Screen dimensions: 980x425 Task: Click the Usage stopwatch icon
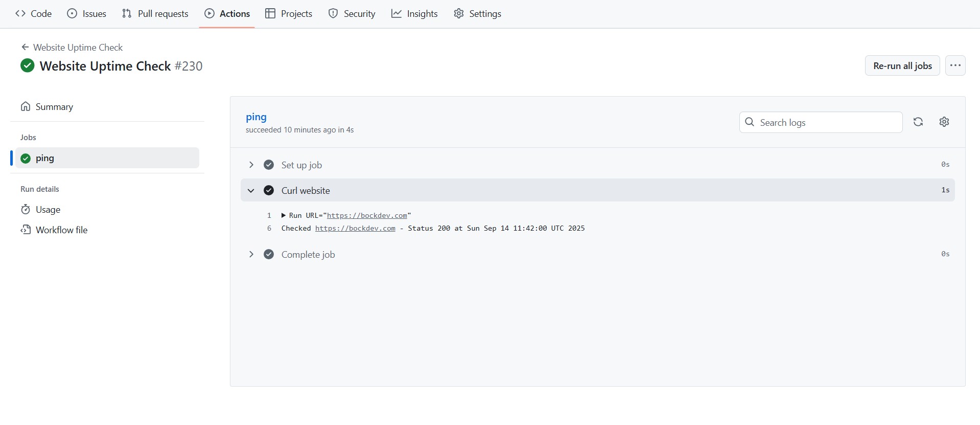tap(26, 209)
